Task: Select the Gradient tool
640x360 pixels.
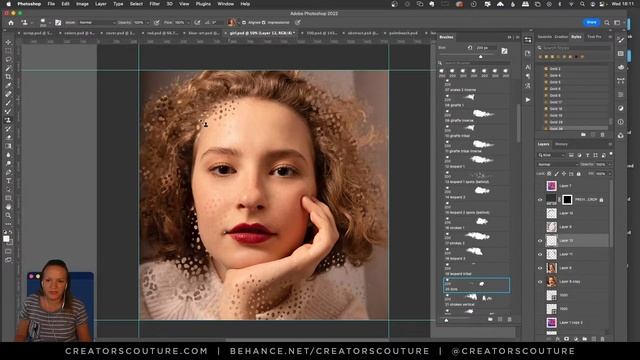Action: coord(8,146)
